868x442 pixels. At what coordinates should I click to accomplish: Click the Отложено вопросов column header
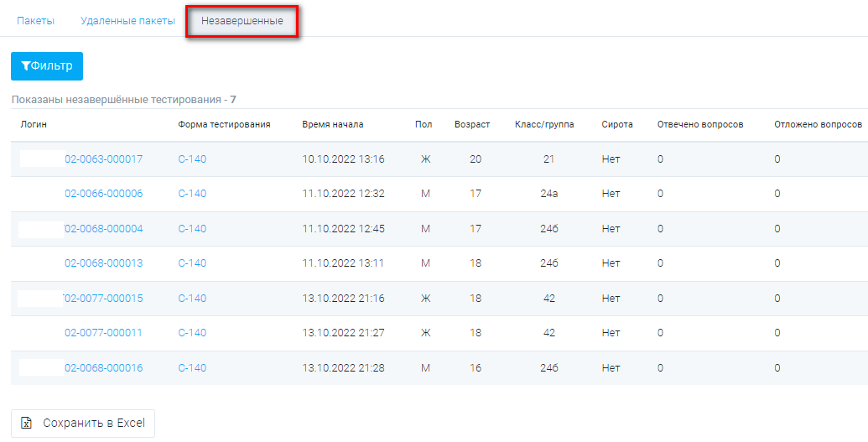click(x=819, y=125)
